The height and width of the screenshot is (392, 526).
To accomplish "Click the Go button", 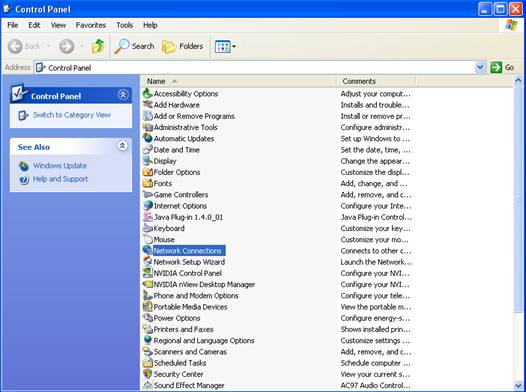I will [503, 68].
